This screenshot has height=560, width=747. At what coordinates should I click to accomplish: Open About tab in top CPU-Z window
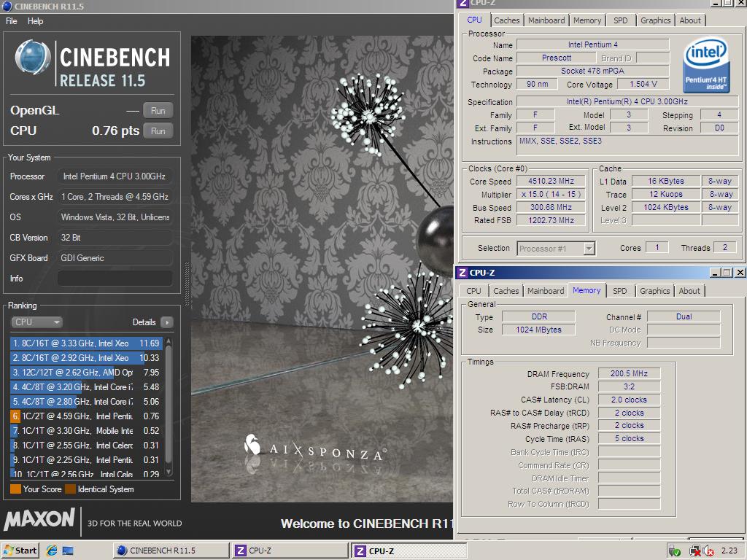coord(690,20)
